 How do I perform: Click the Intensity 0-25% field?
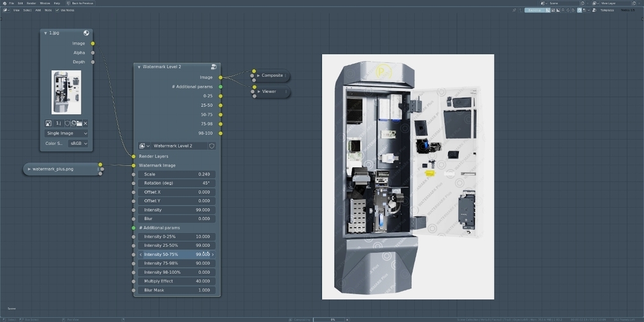pos(177,237)
